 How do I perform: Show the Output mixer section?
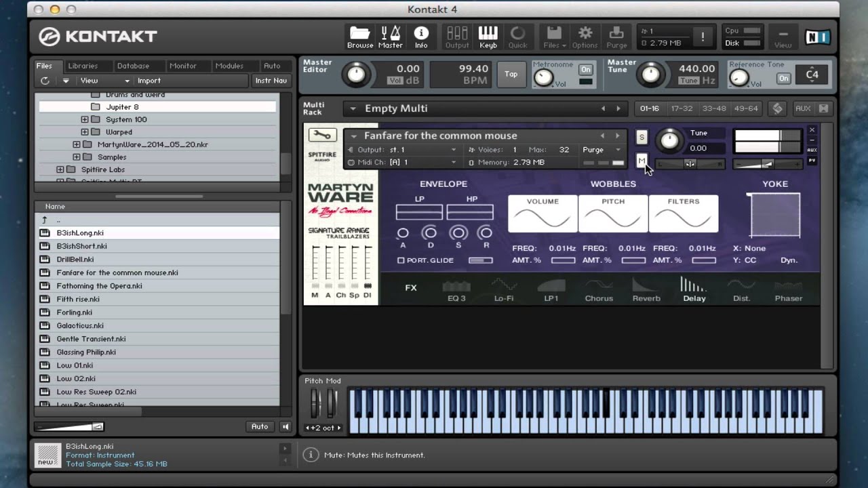pos(457,37)
